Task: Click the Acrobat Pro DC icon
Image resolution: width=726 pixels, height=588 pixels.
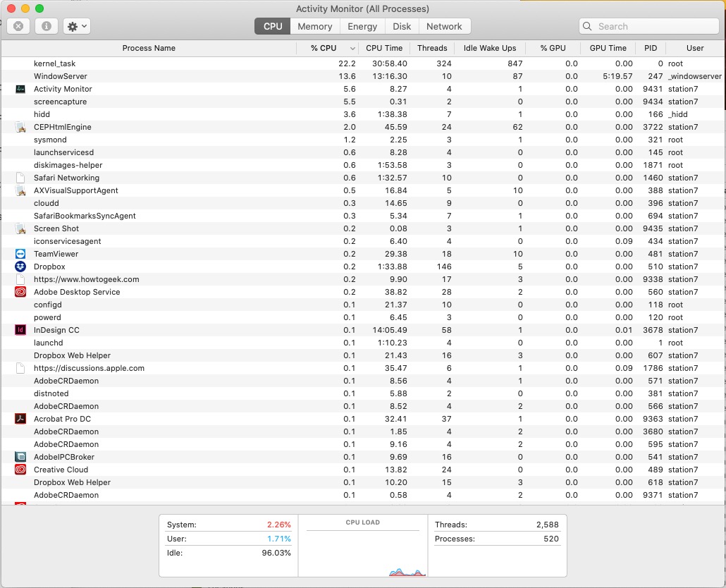Action: coord(20,419)
